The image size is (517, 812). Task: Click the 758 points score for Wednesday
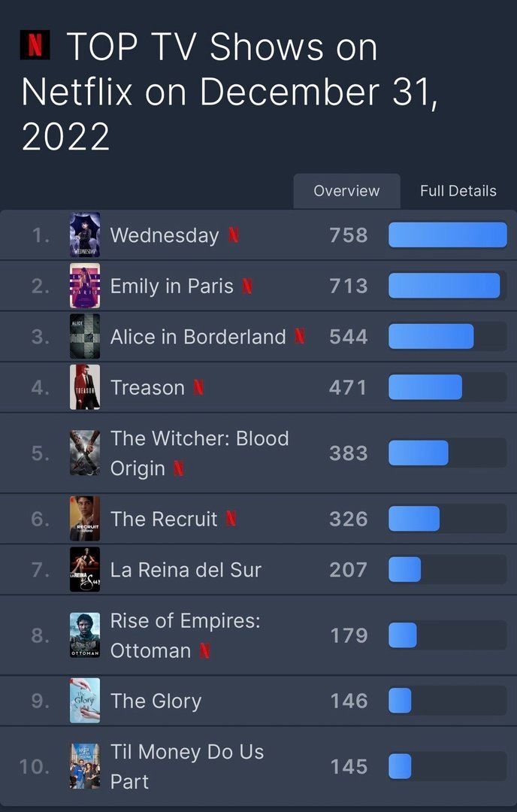[349, 235]
